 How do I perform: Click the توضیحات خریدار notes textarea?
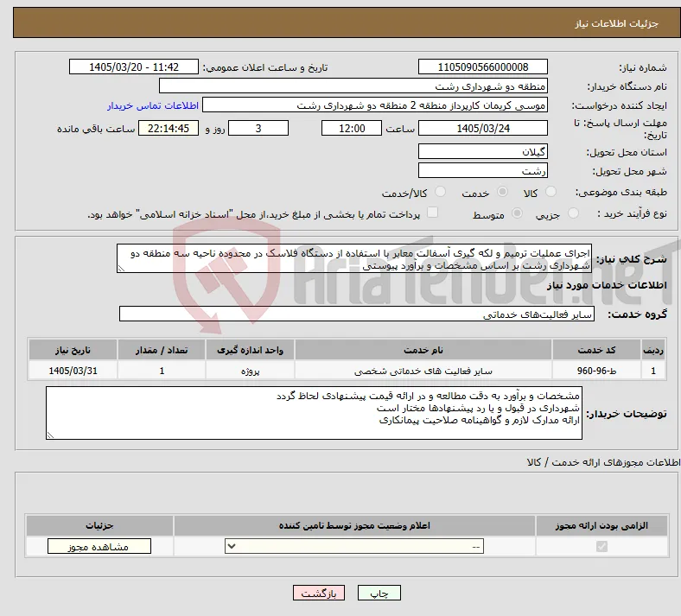point(314,413)
